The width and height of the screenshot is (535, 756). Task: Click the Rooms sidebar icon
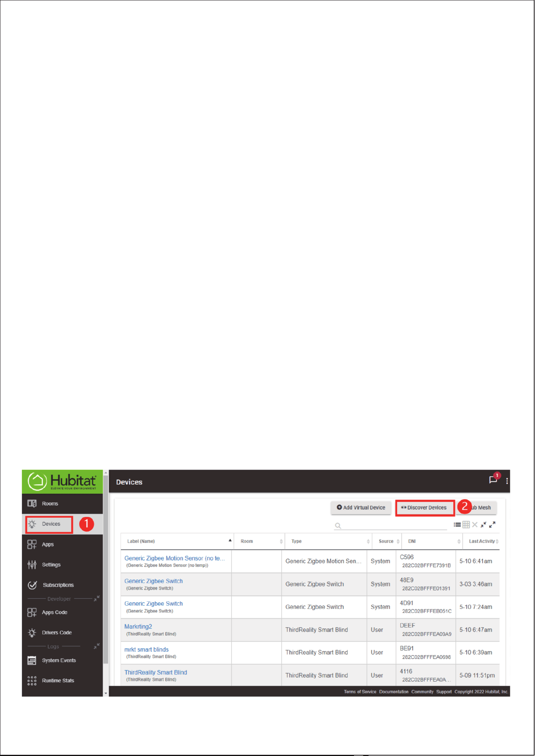32,504
